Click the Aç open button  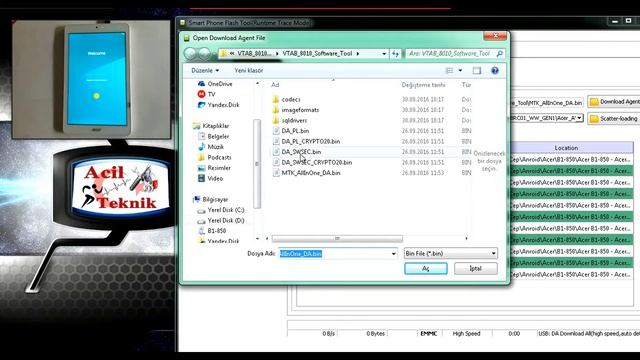[x=426, y=269]
